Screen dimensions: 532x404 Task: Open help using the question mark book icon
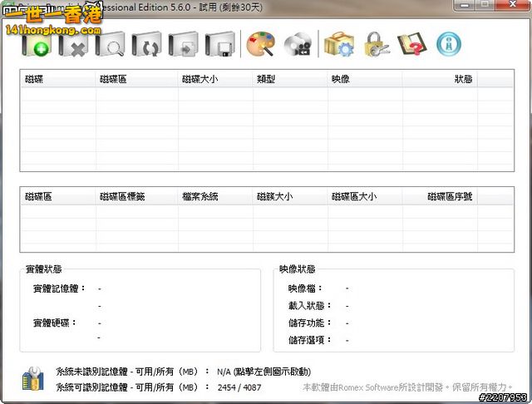[411, 44]
